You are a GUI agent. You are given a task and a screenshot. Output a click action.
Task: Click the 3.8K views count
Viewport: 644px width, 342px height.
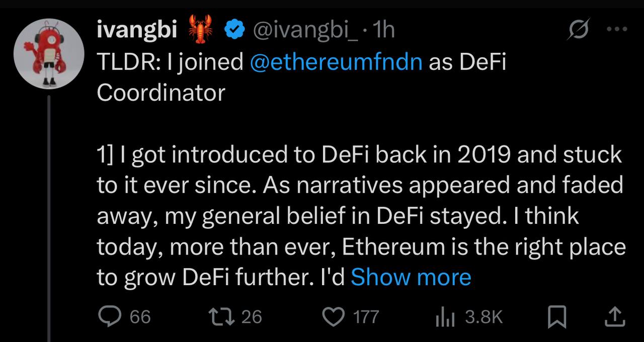coord(484,317)
